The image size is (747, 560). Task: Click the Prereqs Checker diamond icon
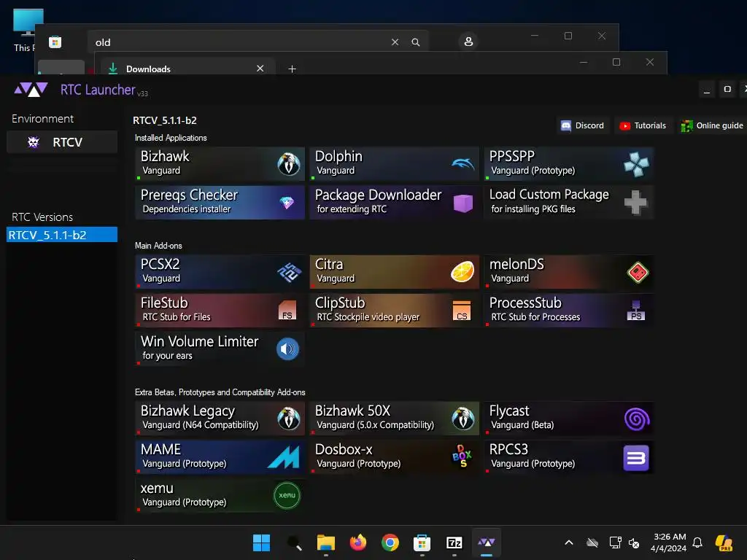pyautogui.click(x=287, y=203)
